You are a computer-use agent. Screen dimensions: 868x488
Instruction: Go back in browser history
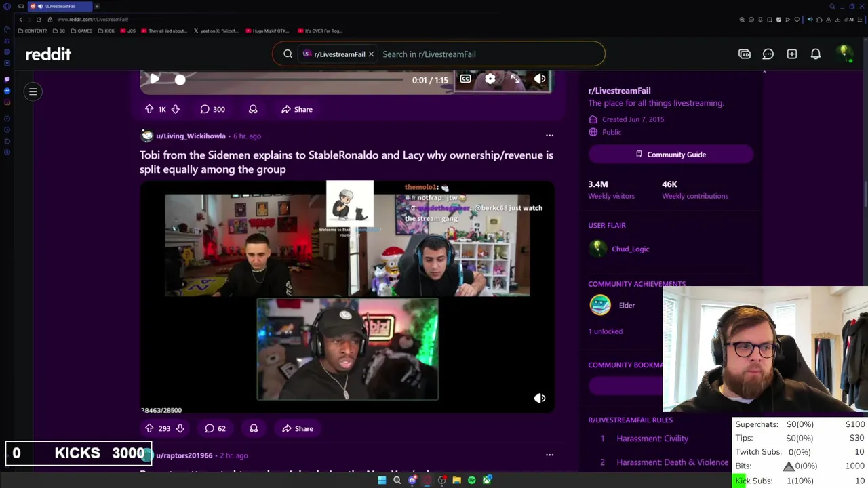point(20,20)
